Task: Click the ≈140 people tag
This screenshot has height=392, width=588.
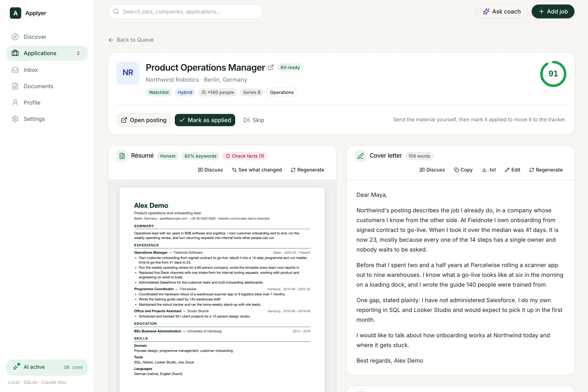Action: pyautogui.click(x=218, y=92)
